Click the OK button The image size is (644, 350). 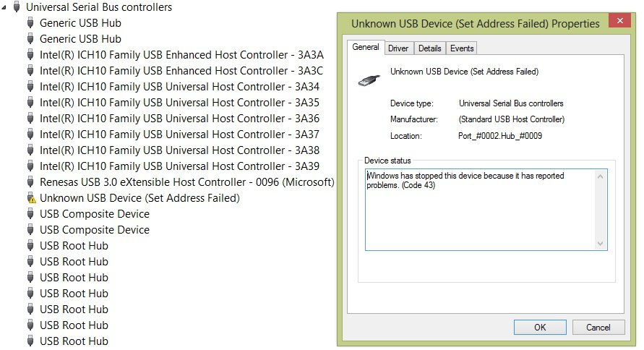(540, 328)
